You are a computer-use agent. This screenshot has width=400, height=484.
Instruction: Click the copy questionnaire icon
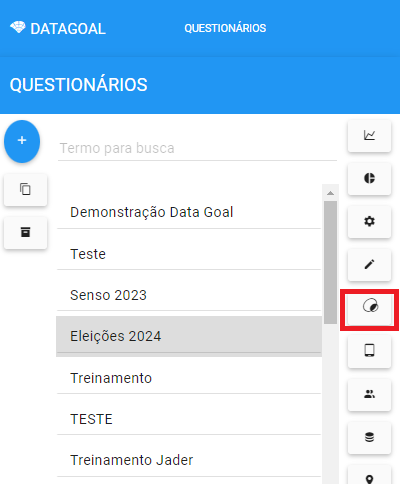pos(25,189)
